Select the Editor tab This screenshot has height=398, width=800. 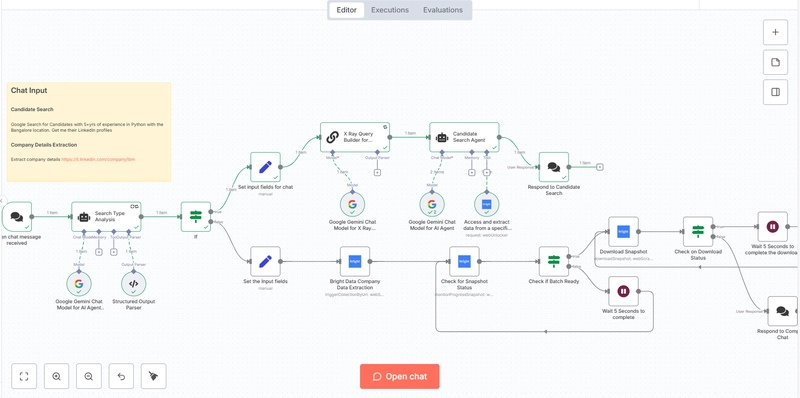tap(346, 10)
